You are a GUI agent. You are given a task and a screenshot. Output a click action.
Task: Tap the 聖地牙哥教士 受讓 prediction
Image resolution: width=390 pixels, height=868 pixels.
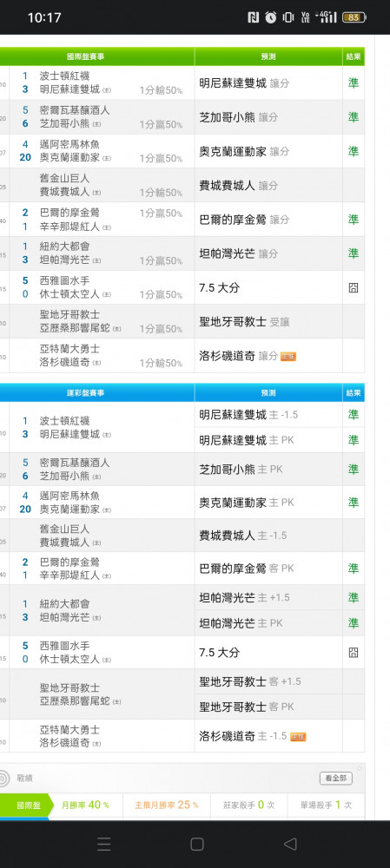tap(244, 322)
